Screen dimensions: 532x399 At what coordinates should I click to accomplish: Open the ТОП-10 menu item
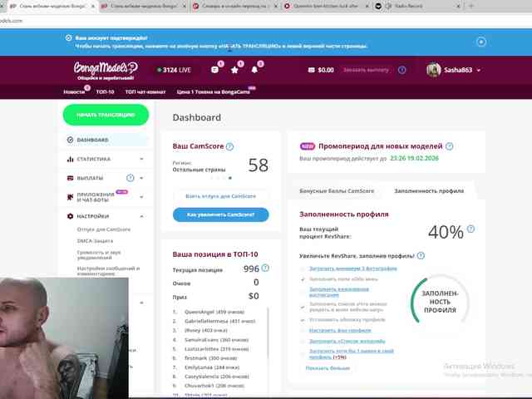[106, 92]
